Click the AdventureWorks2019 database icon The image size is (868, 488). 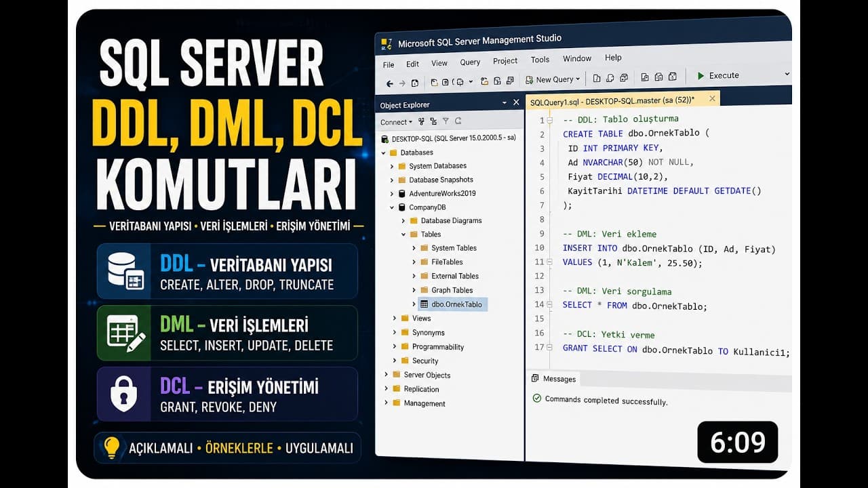pos(402,193)
